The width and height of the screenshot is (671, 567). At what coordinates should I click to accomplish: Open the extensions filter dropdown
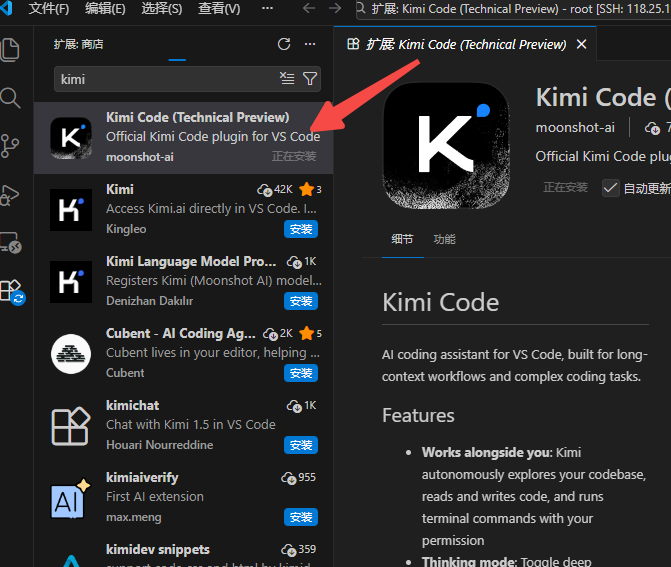click(310, 79)
